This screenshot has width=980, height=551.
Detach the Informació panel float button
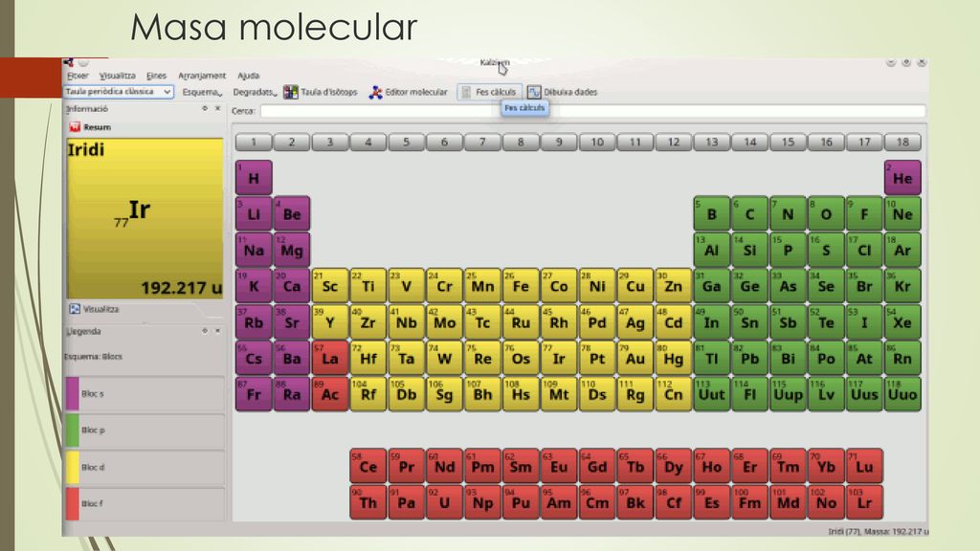(205, 109)
